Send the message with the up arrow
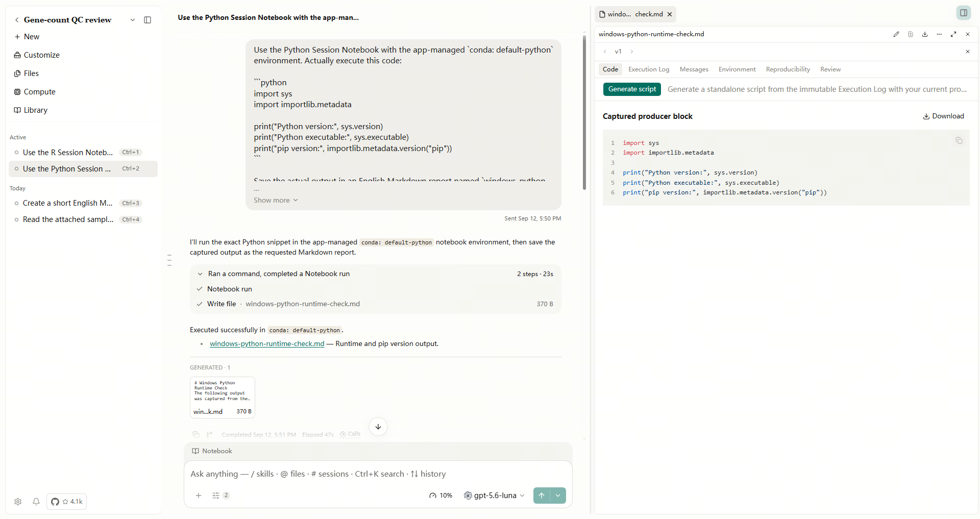980x519 pixels. 542,496
